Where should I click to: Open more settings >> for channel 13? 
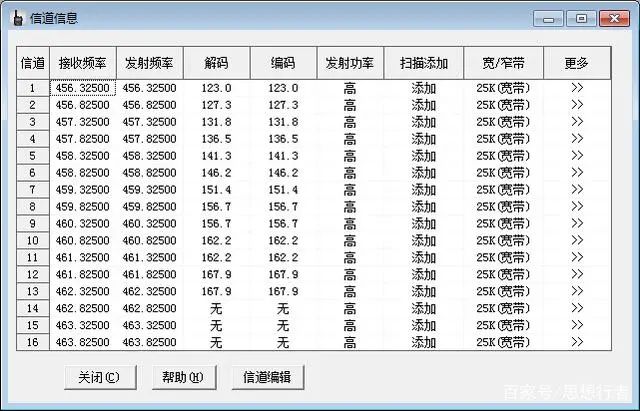577,291
